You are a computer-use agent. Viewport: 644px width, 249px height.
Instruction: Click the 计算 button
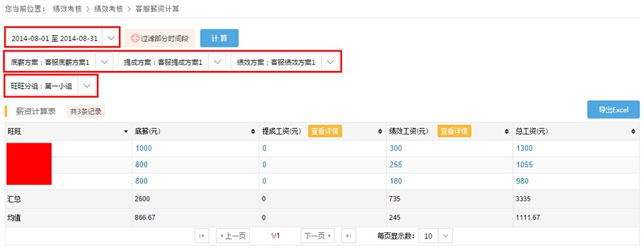tap(219, 38)
